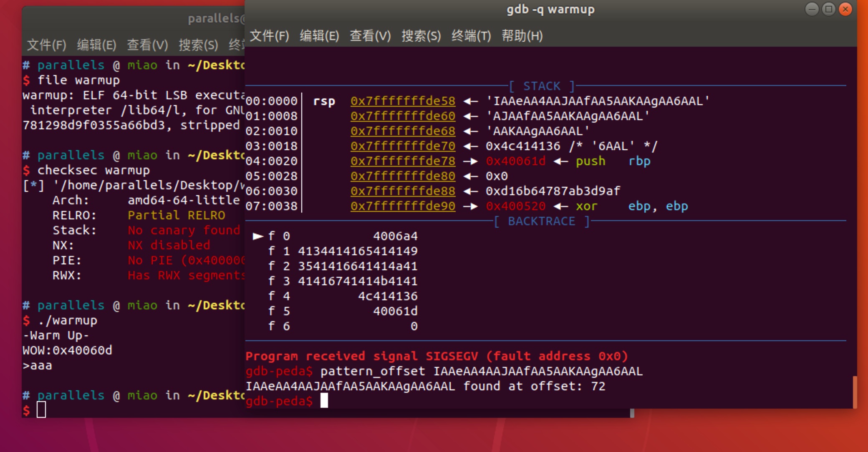
Task: Minimize the gdb terminal window
Action: tap(812, 9)
